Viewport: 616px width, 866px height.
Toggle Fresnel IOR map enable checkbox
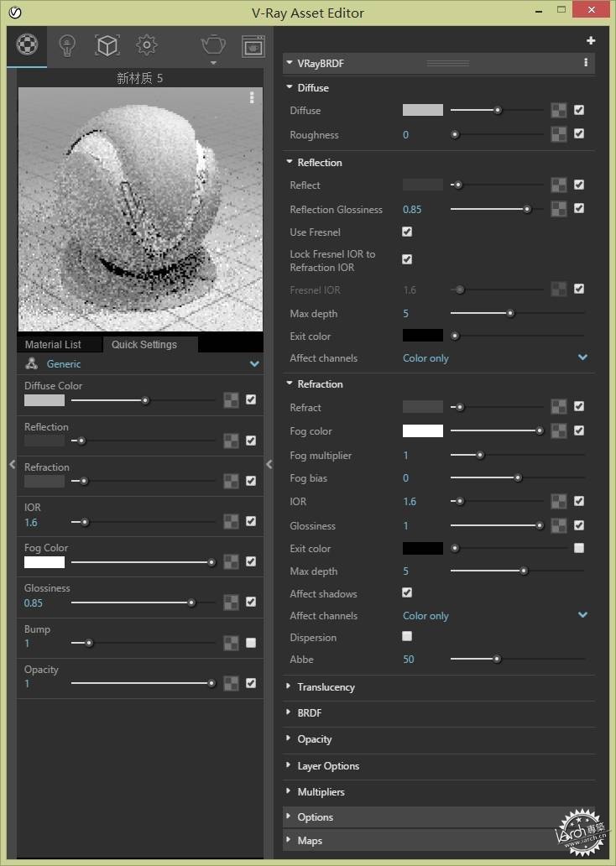(x=579, y=289)
